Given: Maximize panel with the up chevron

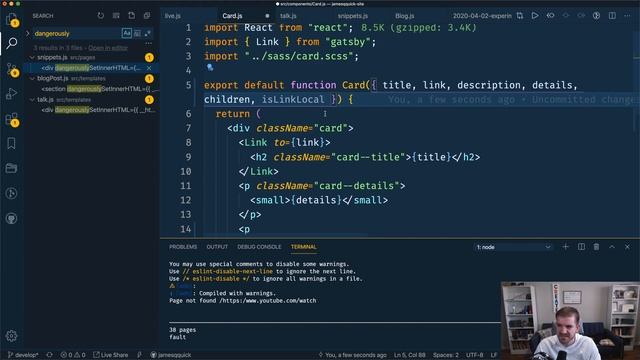Looking at the screenshot, I should 612,247.
